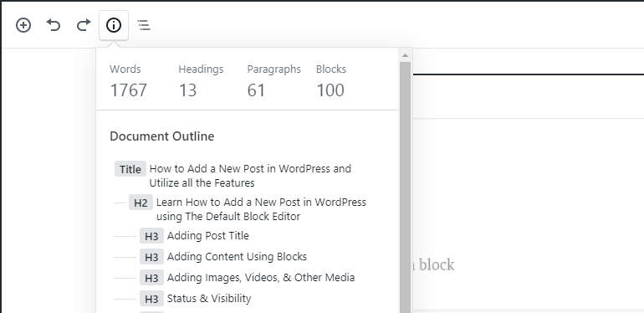
Task: Click the H3 badge beside 'Adding Post Title'
Action: pyautogui.click(x=151, y=236)
